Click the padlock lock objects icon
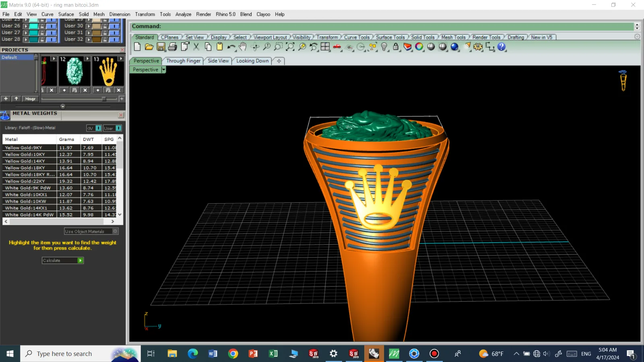The width and height of the screenshot is (644, 362). point(396,47)
